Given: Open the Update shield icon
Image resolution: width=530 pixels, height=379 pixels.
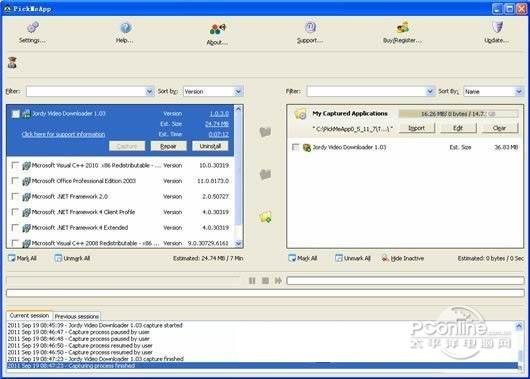Looking at the screenshot, I should point(497,27).
